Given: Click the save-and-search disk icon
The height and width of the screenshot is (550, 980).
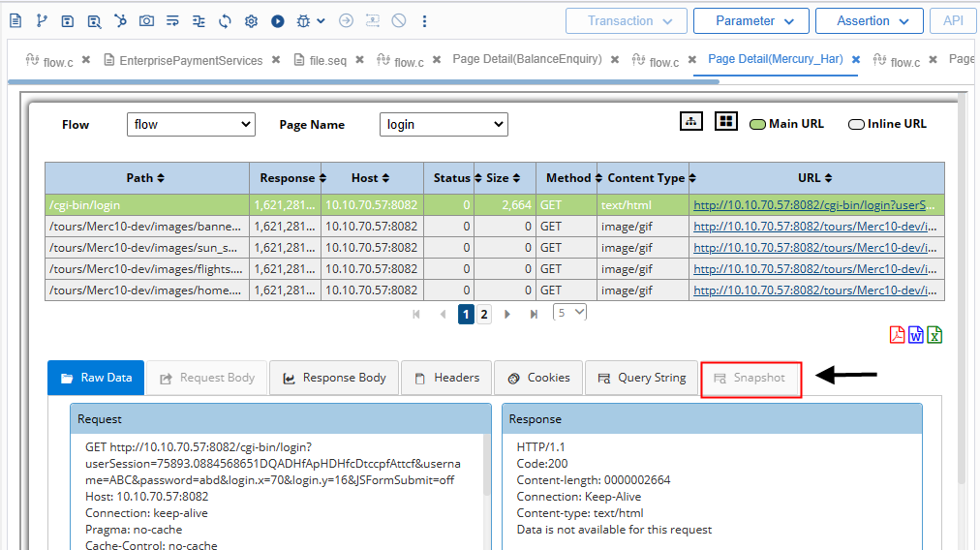Looking at the screenshot, I should pos(94,21).
